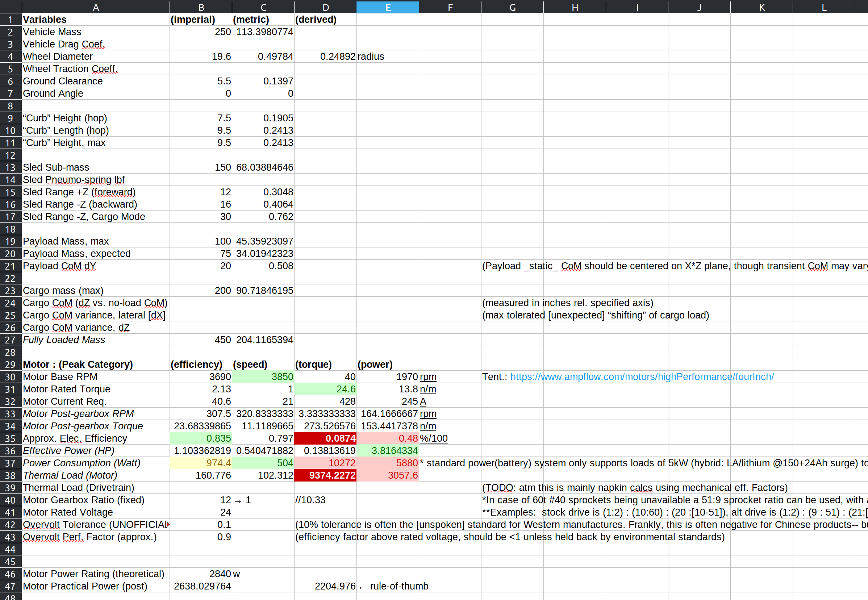Click the 2204.976 rule-of-thumb value
The height and width of the screenshot is (600, 868).
pyautogui.click(x=326, y=586)
